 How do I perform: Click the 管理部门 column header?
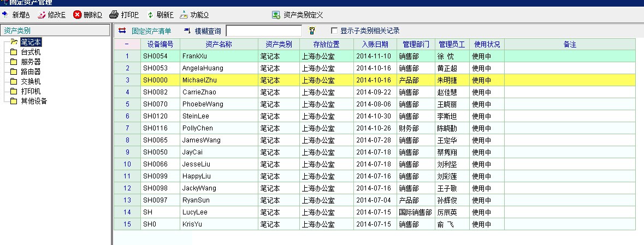416,44
